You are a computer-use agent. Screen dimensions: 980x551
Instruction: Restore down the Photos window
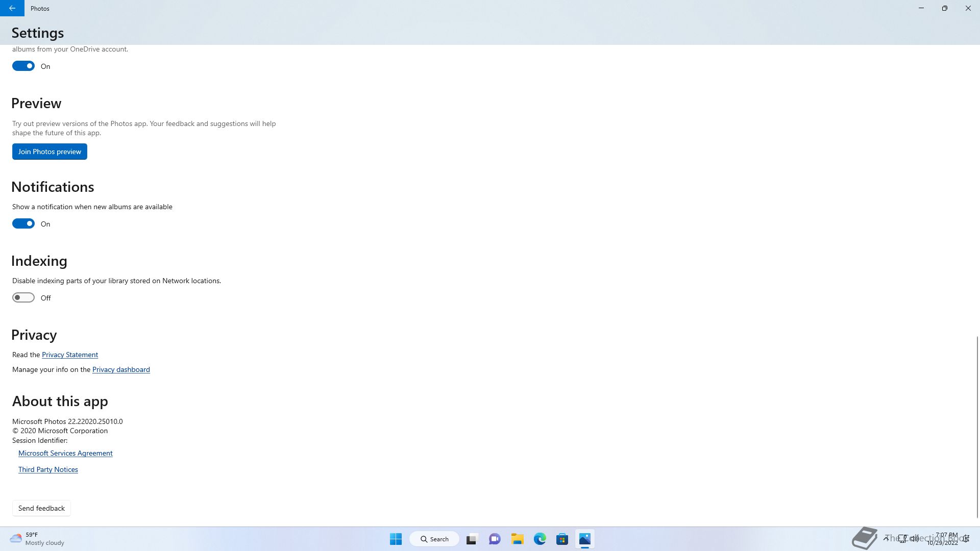click(945, 8)
